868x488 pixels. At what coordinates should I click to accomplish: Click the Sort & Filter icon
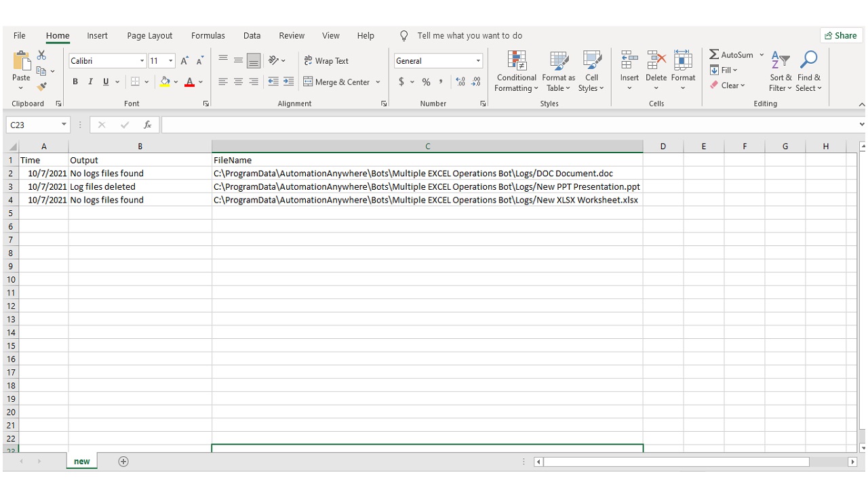(x=781, y=61)
